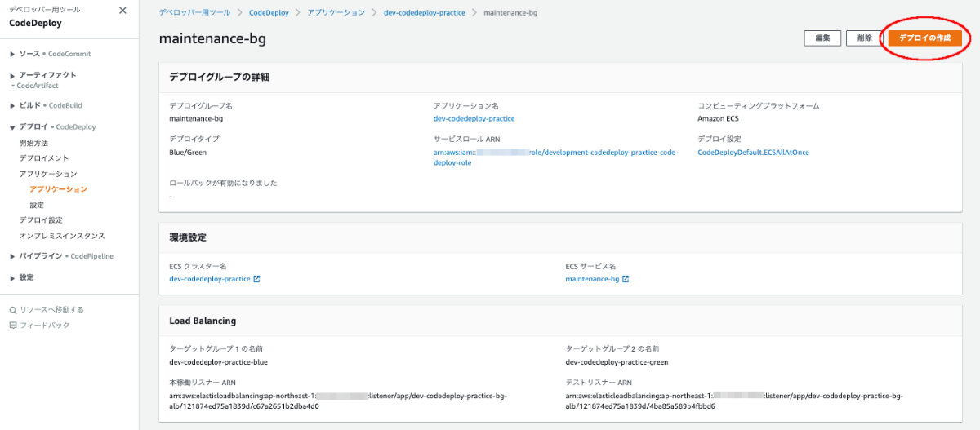Click the feedback icon next to フィードバック
980x430 pixels.
[x=13, y=326]
